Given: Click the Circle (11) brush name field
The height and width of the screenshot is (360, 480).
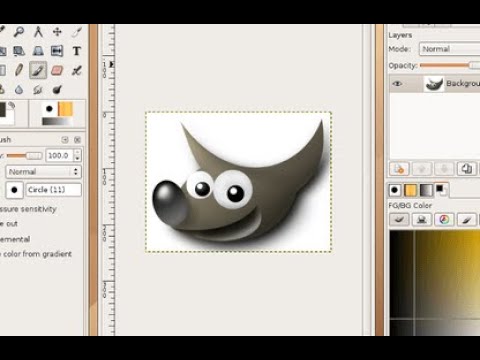Looking at the screenshot, I should tap(54, 190).
